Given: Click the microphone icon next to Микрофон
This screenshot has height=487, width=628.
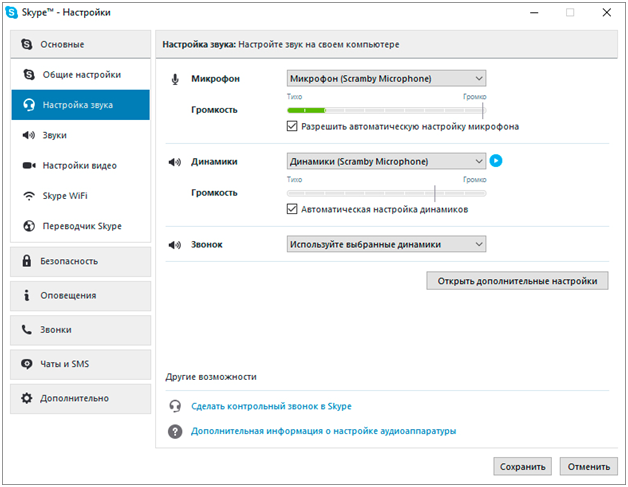Looking at the screenshot, I should pyautogui.click(x=175, y=79).
